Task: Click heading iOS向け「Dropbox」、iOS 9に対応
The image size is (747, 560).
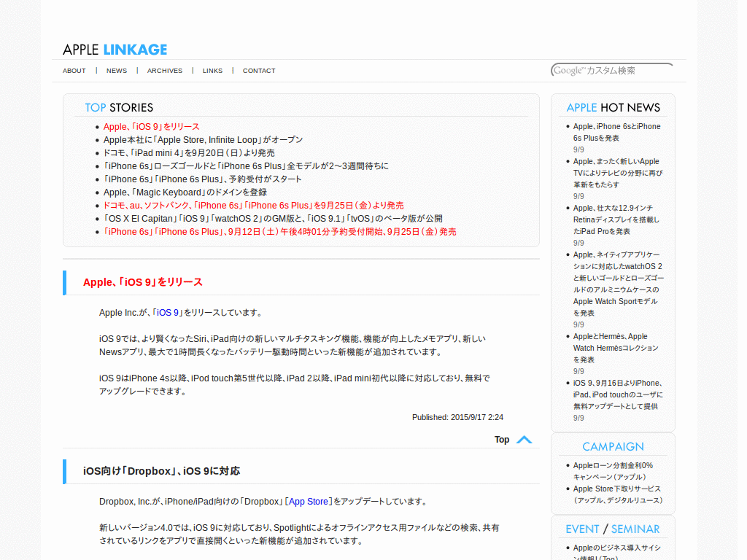Action: pyautogui.click(x=161, y=471)
